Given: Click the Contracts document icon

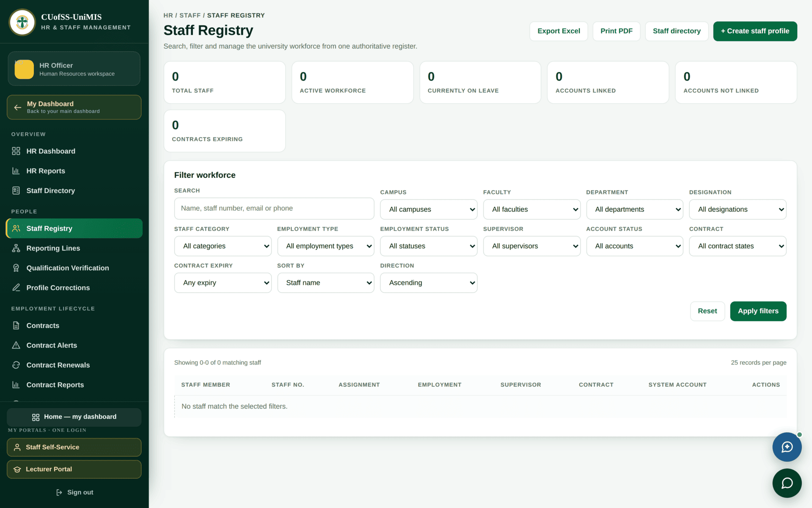Looking at the screenshot, I should click(16, 326).
